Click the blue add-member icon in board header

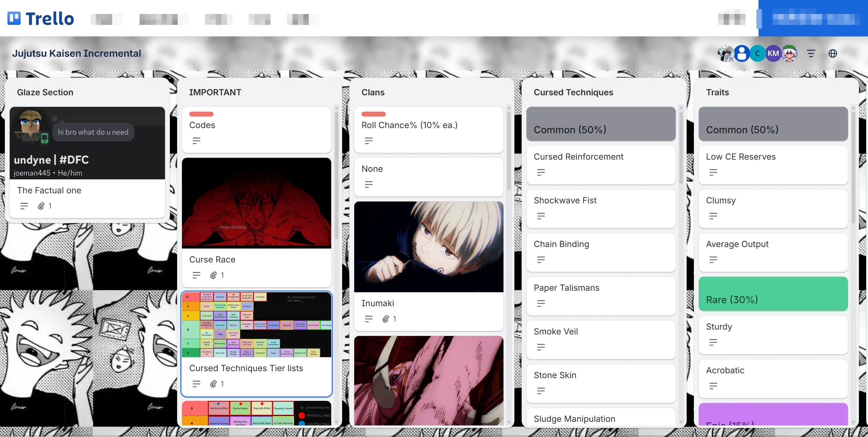741,53
